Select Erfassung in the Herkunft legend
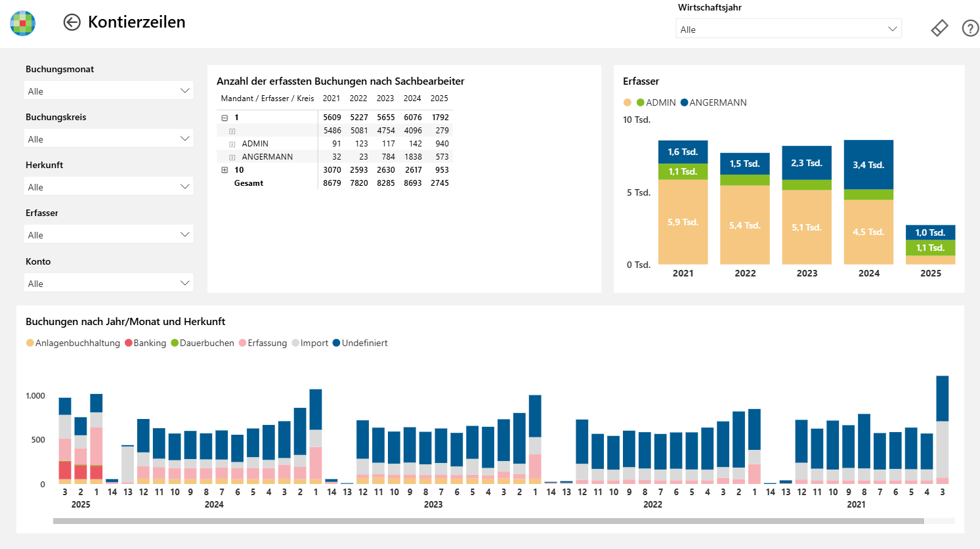980x549 pixels. [x=263, y=343]
